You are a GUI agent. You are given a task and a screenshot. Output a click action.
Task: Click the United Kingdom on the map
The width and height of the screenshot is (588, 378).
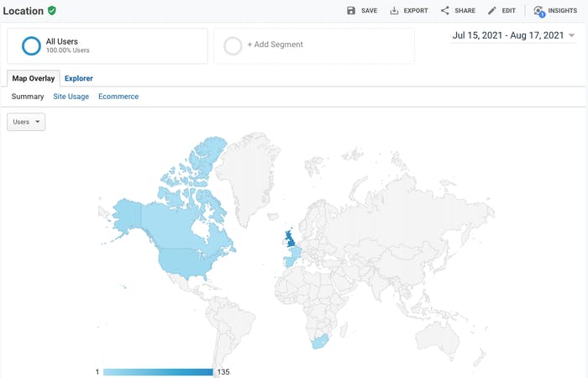(291, 240)
